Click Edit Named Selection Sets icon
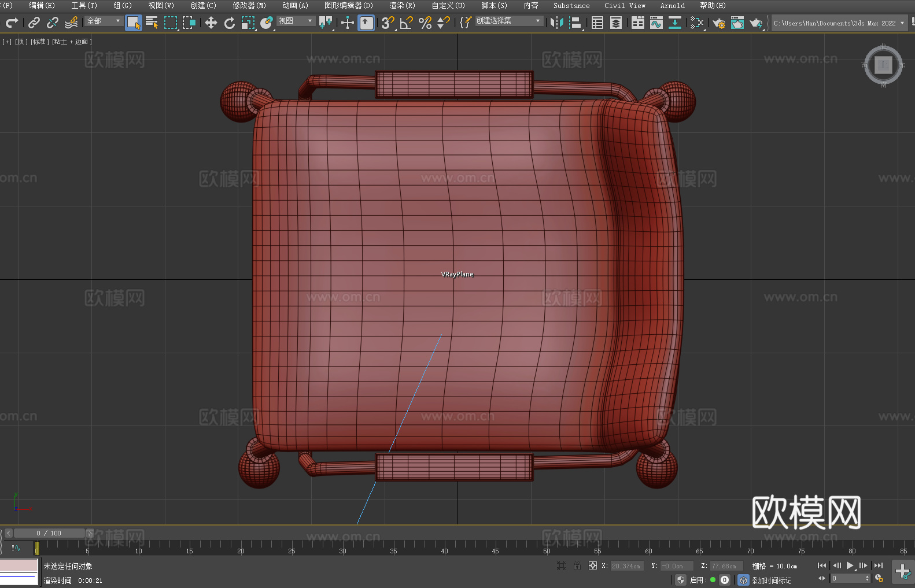 tap(465, 23)
